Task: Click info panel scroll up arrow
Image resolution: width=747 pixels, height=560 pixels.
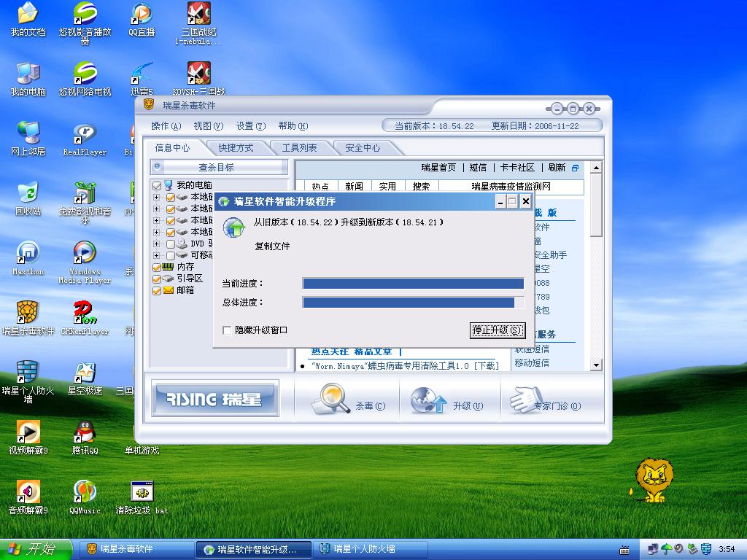Action: [596, 168]
